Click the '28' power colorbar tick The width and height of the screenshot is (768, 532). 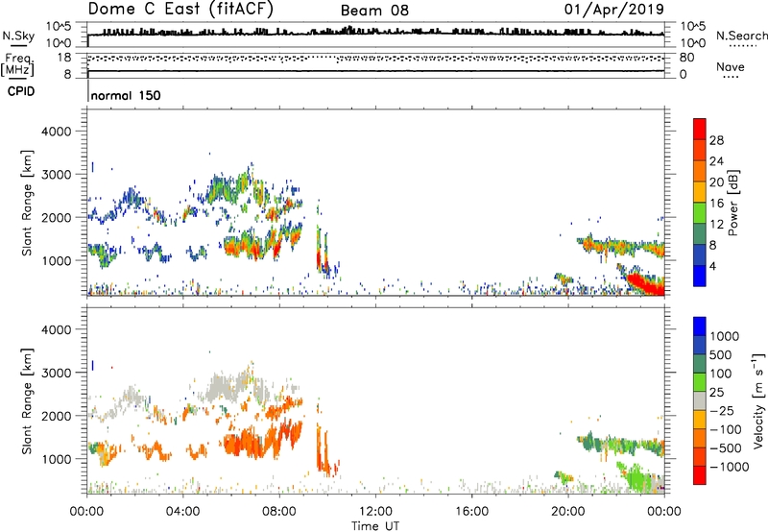click(716, 140)
